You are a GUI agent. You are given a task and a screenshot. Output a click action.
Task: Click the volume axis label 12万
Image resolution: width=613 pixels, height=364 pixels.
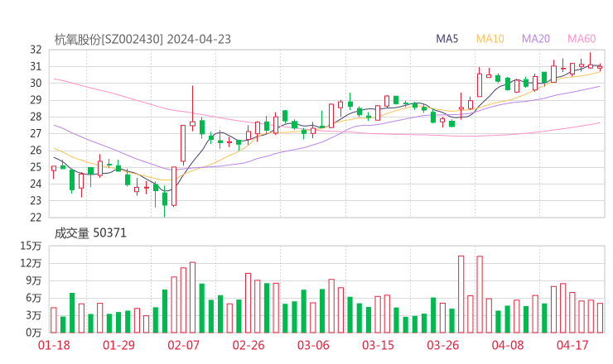[x=31, y=263]
